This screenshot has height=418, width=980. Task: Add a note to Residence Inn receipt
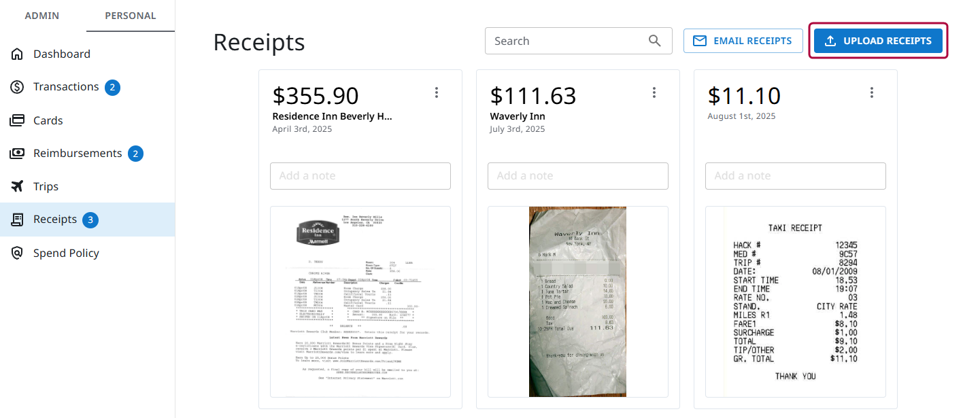pyautogui.click(x=360, y=176)
